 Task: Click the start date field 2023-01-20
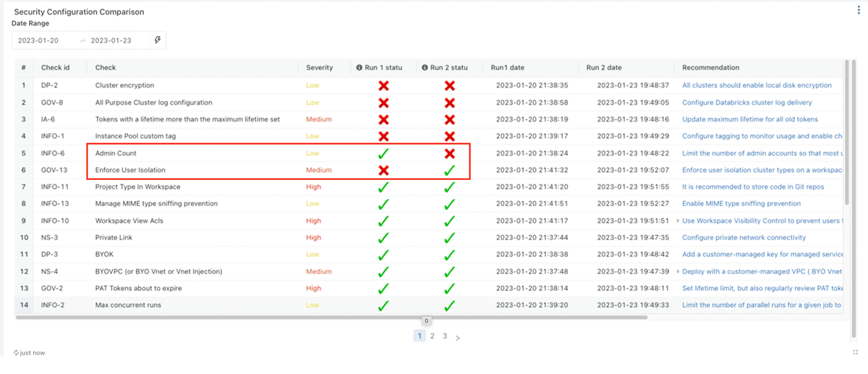point(38,41)
